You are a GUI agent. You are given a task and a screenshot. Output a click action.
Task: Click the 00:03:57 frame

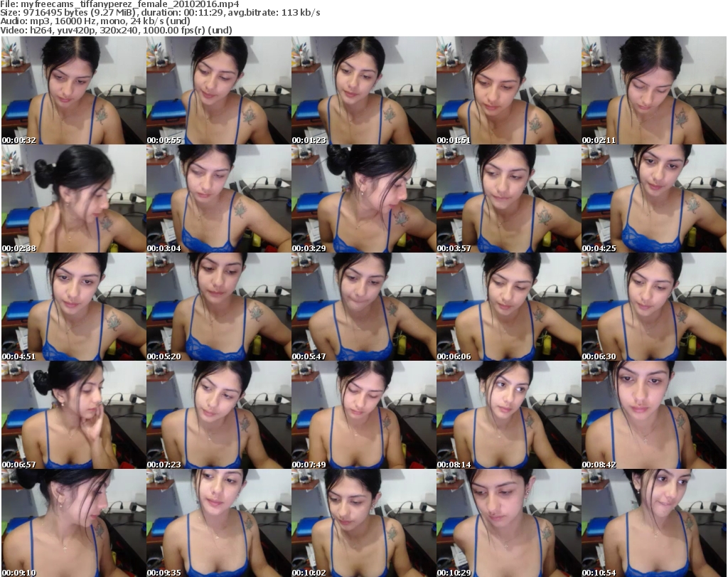tap(509, 198)
